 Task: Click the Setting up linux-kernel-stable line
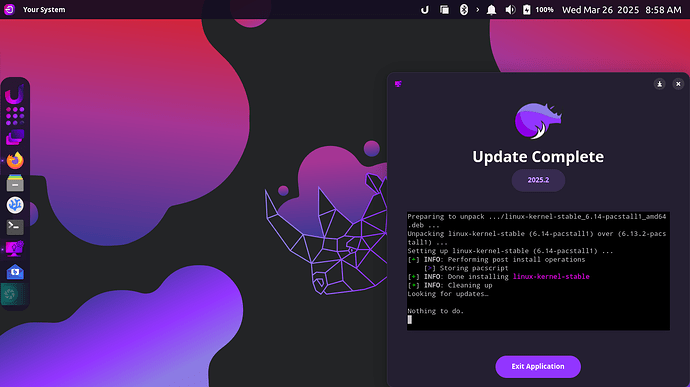tap(510, 251)
